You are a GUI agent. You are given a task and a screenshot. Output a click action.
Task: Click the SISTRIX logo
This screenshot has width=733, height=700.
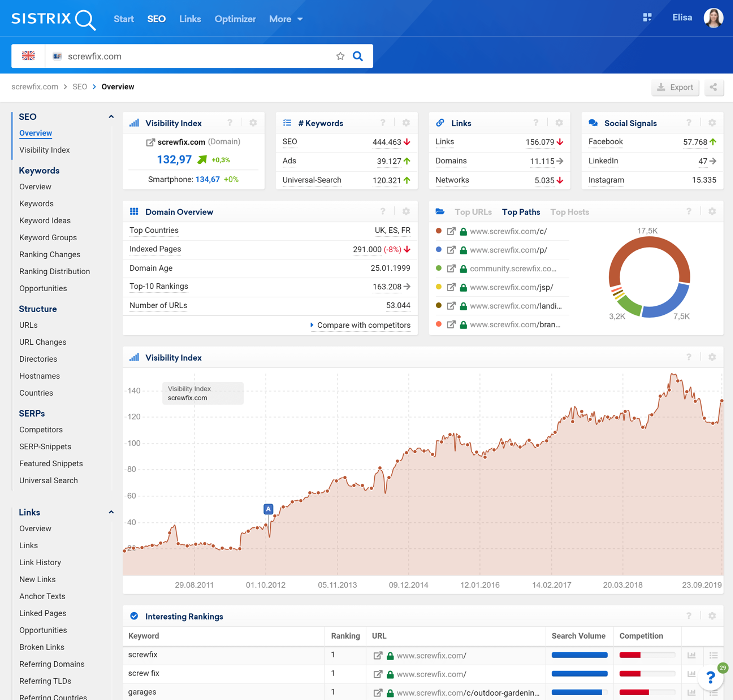coord(54,20)
